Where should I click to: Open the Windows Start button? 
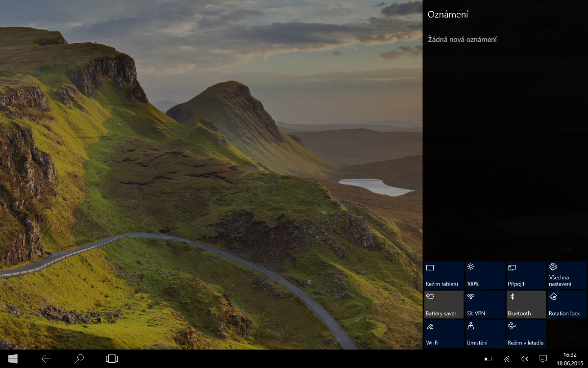(13, 359)
